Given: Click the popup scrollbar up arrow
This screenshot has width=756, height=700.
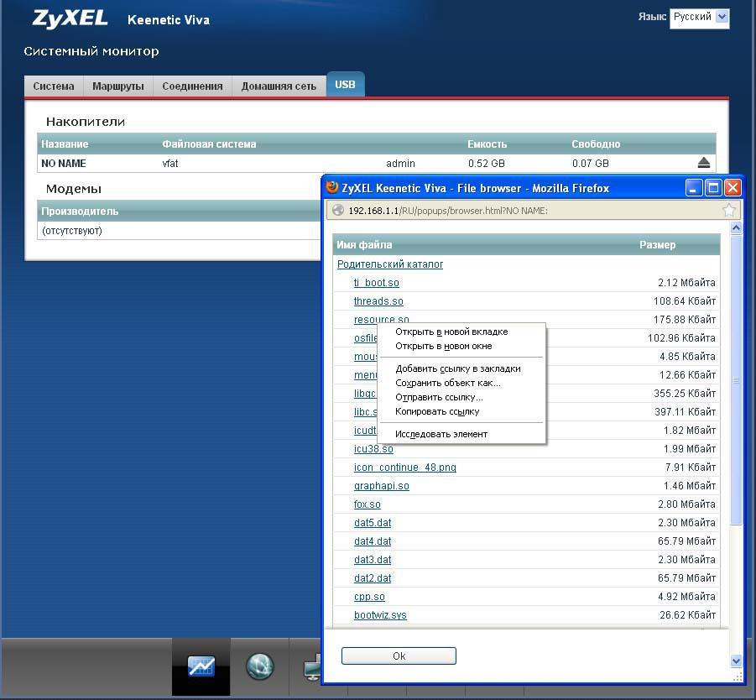Looking at the screenshot, I should [736, 227].
